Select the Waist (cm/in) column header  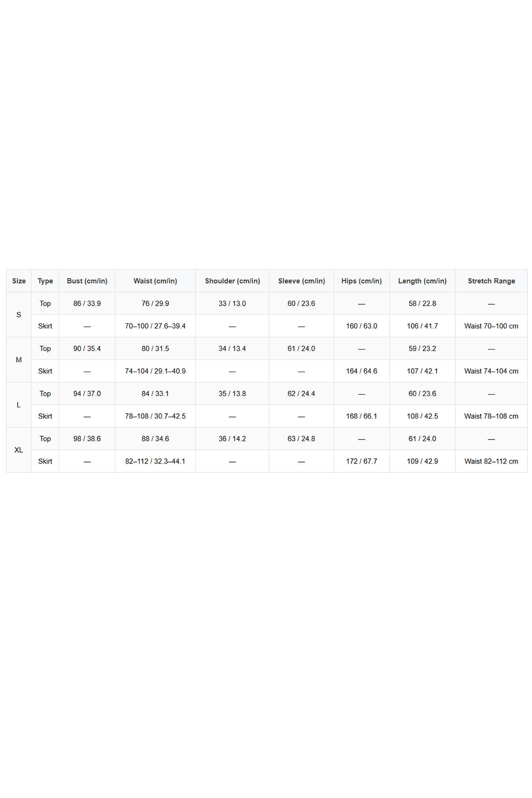[155, 281]
